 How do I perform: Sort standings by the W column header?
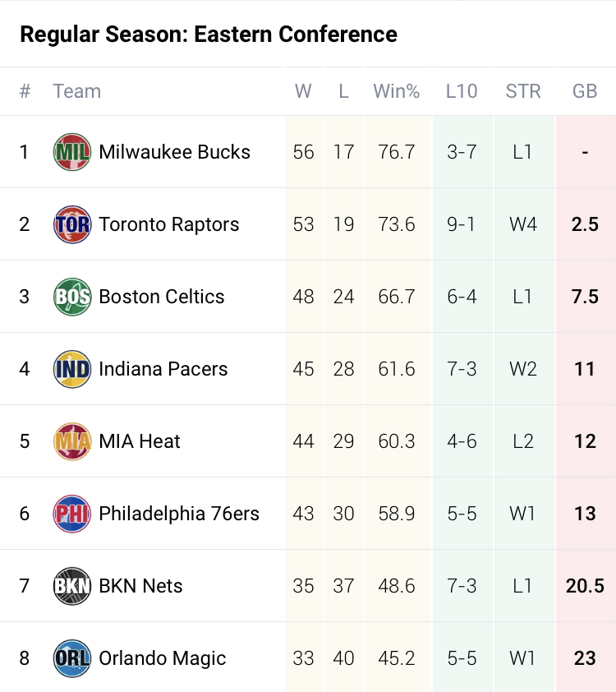(303, 91)
